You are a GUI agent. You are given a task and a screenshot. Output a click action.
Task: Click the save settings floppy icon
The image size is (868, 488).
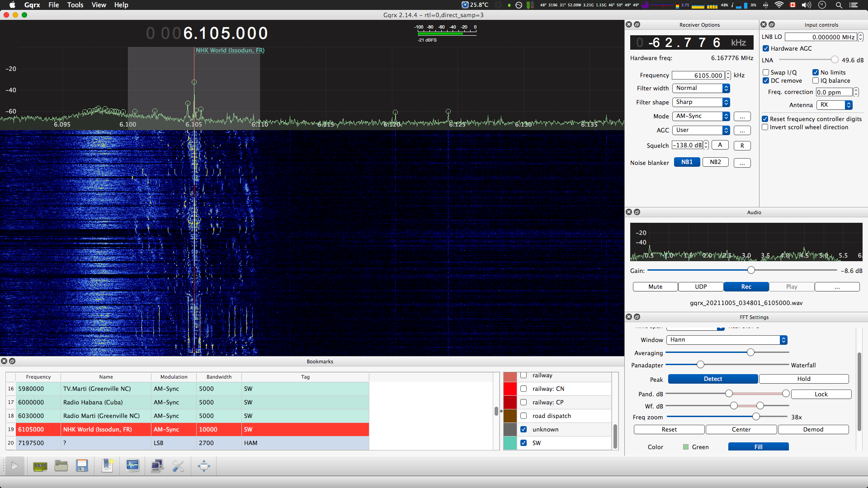82,466
